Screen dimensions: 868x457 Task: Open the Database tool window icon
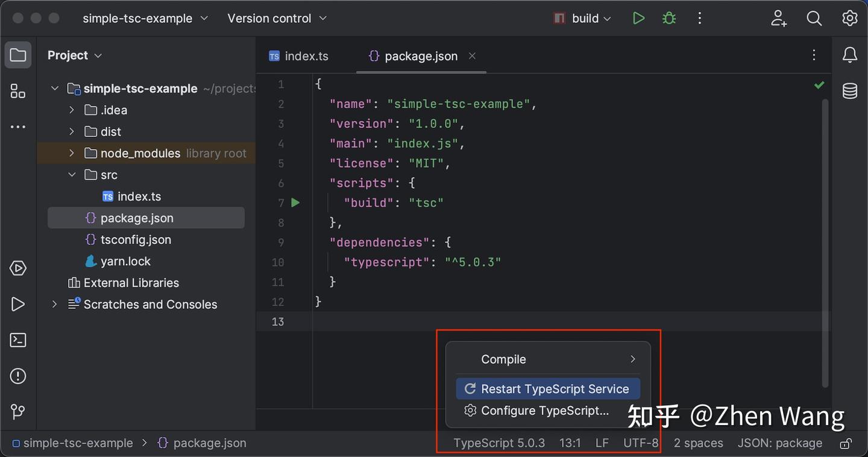(850, 91)
